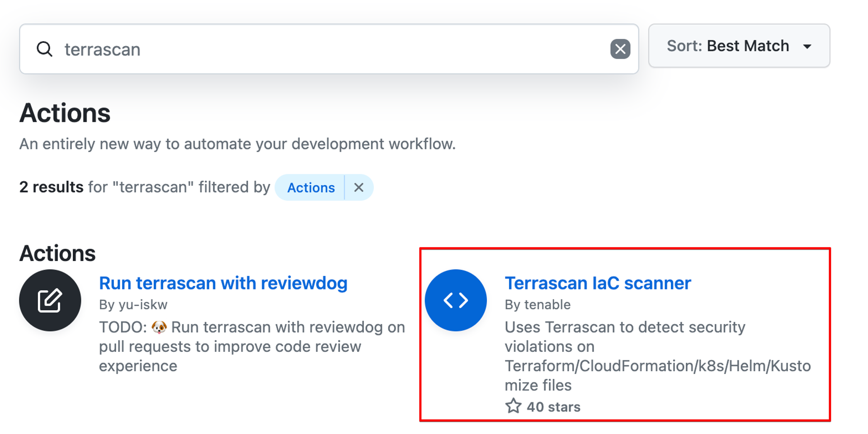Remove the Actions filter with X
868x434 pixels.
[x=359, y=187]
